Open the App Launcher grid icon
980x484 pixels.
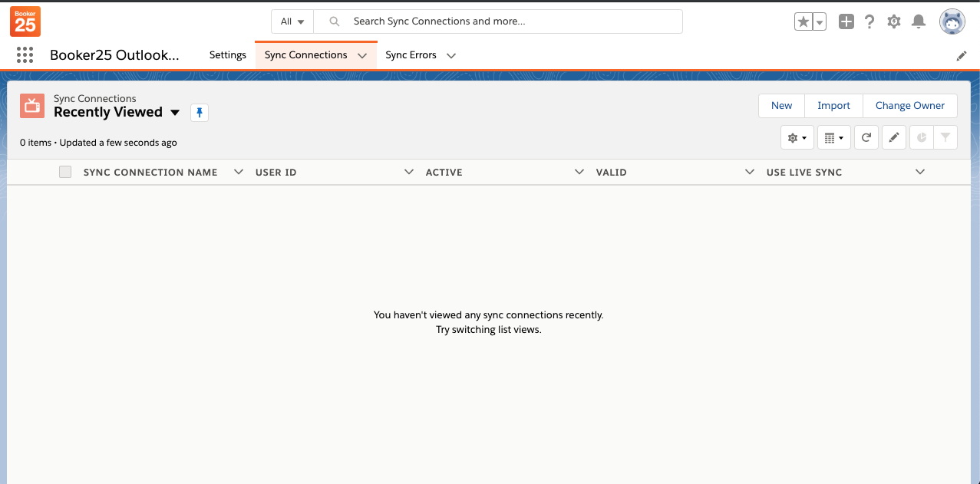25,55
